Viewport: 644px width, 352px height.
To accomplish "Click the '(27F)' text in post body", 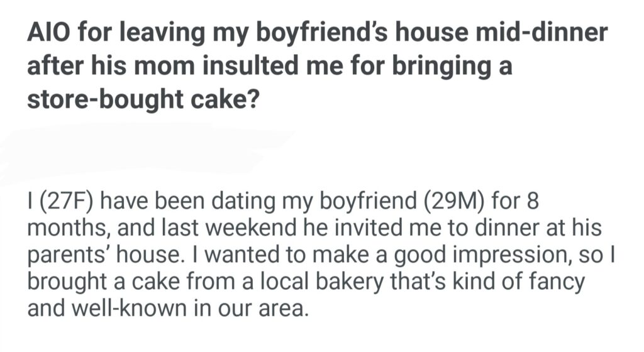I will (64, 204).
